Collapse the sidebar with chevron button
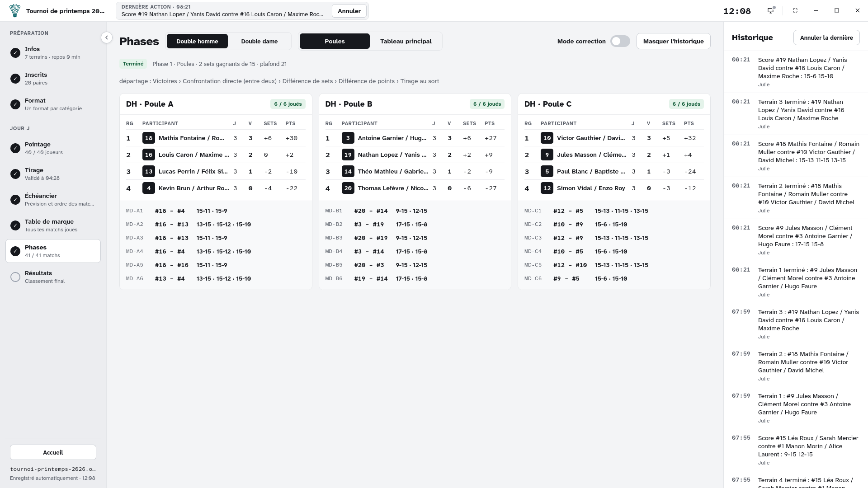 [107, 38]
